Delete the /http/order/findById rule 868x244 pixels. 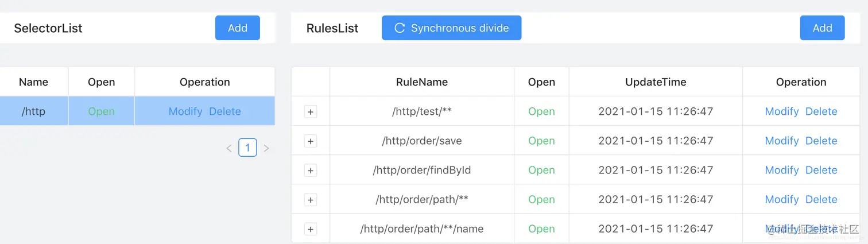[x=821, y=170]
